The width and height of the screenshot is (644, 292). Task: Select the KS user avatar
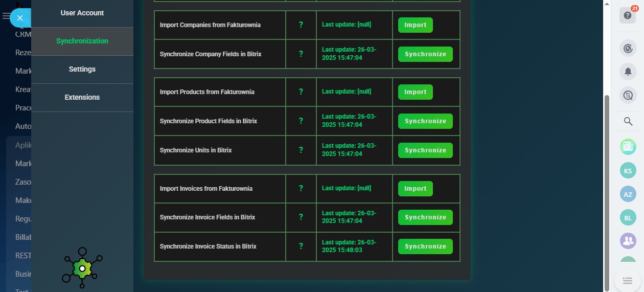[628, 171]
